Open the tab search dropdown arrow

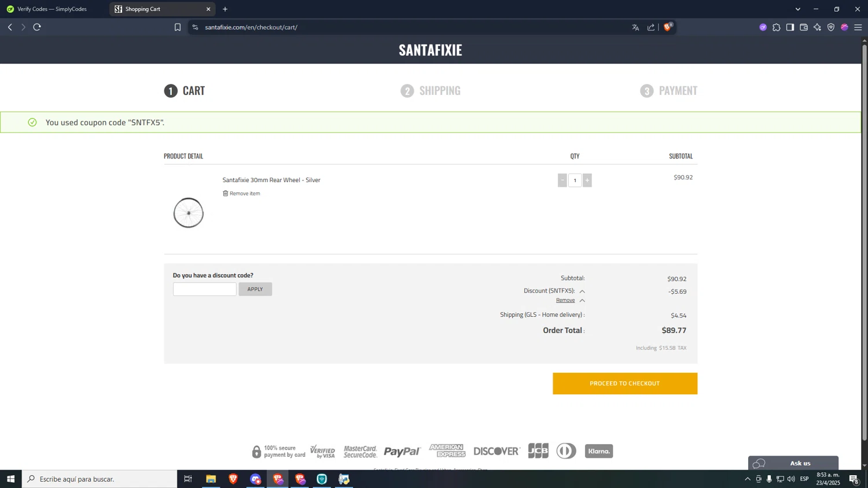[798, 9]
